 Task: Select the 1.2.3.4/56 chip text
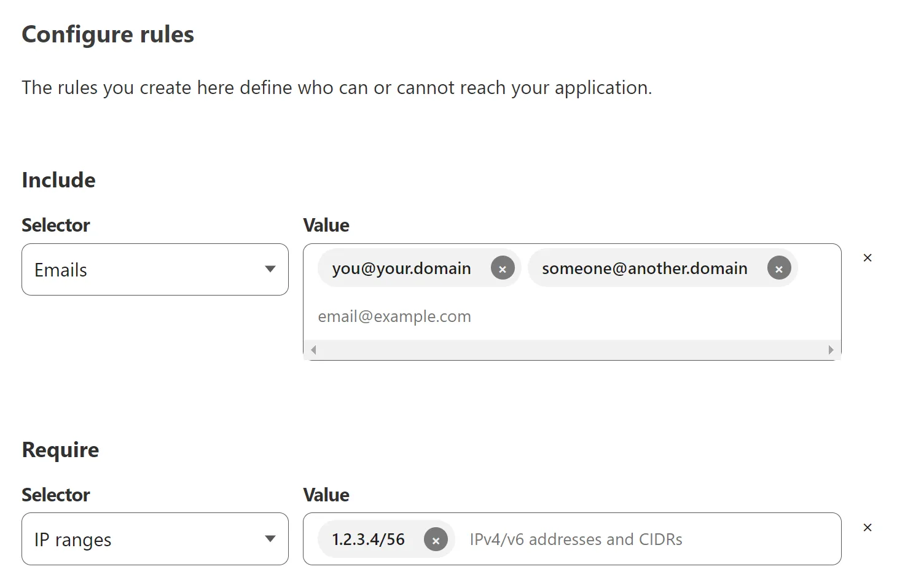[x=368, y=539]
